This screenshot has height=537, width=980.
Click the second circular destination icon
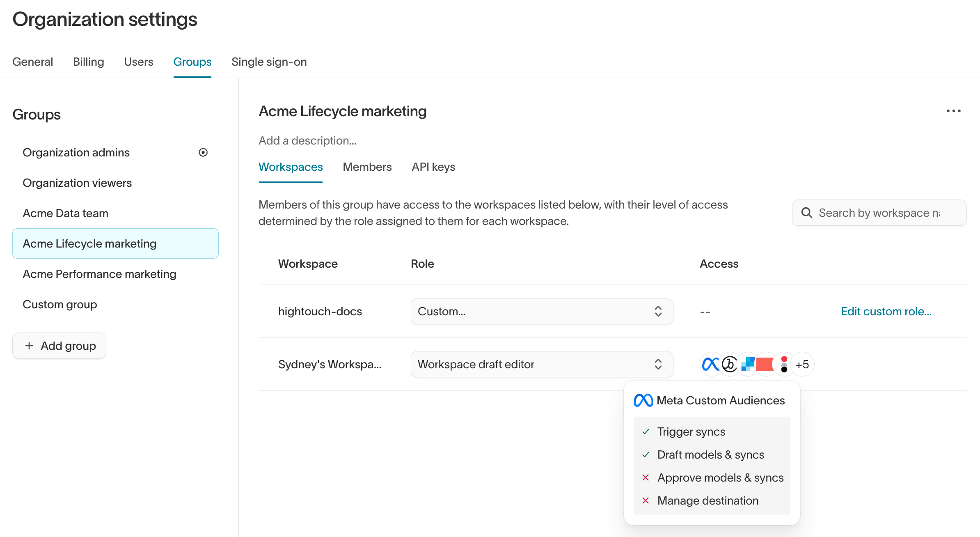pyautogui.click(x=729, y=364)
